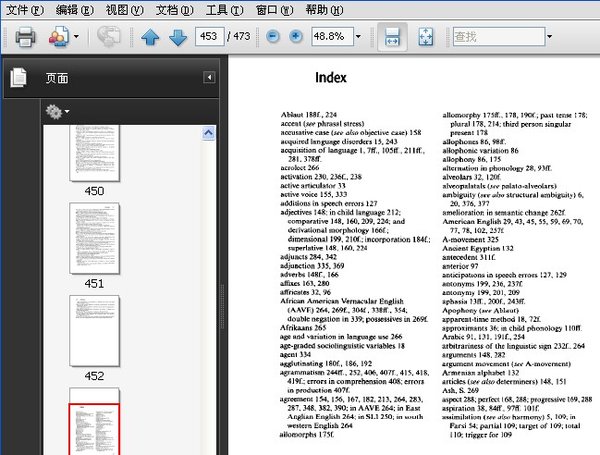Expand the find box options arrow
Screen dimensions: 600x455
549,37
